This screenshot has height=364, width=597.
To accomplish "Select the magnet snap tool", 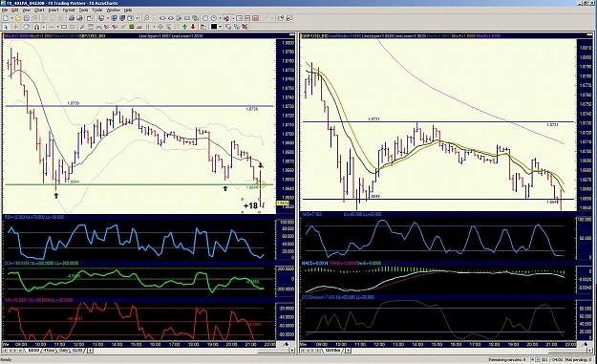I will pos(36,27).
